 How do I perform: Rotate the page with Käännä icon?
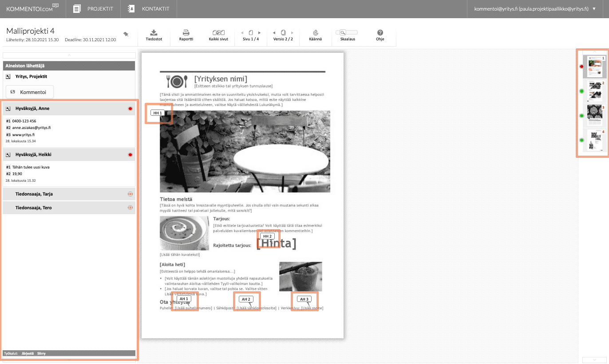316,33
